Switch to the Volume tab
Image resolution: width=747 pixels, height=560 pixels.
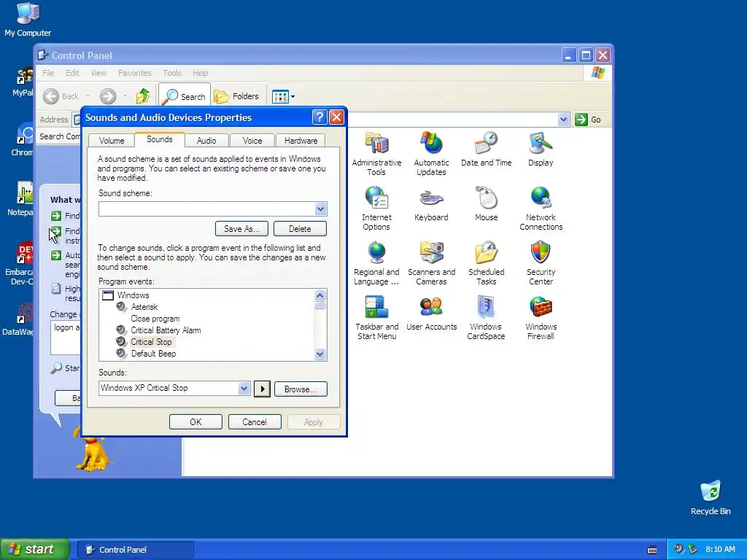point(112,141)
